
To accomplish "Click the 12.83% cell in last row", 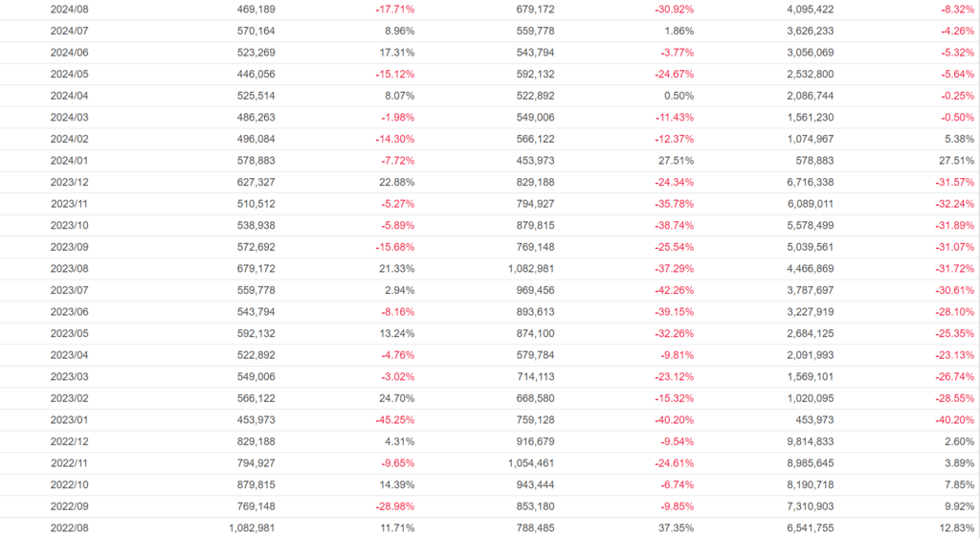I will click(x=956, y=528).
